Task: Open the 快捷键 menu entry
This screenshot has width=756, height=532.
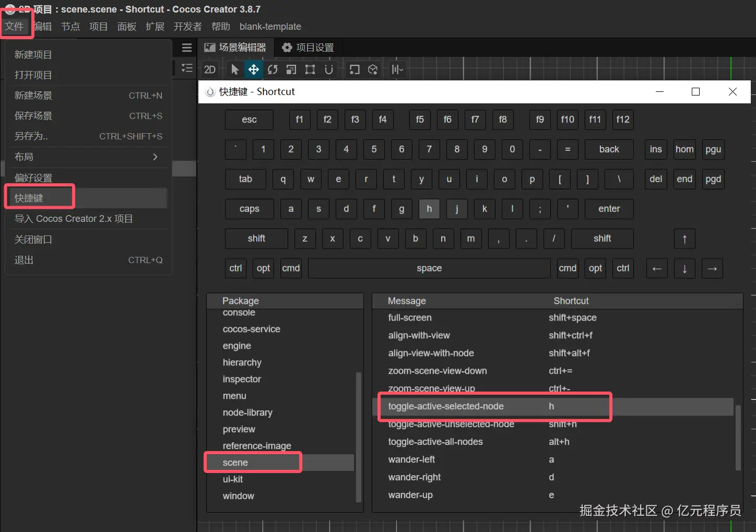Action: 29,198
